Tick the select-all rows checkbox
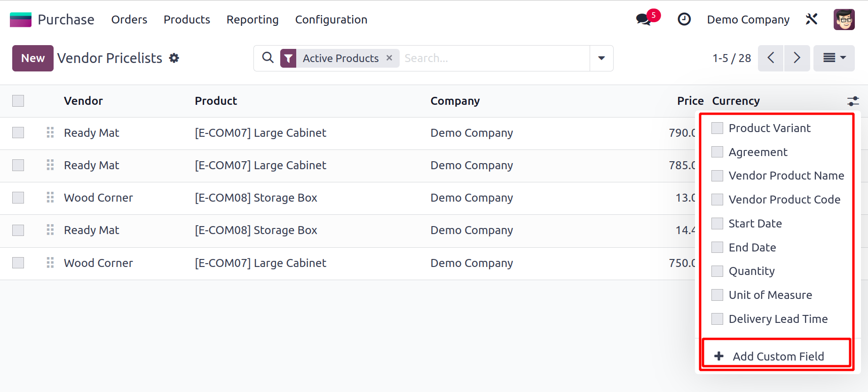 [18, 101]
